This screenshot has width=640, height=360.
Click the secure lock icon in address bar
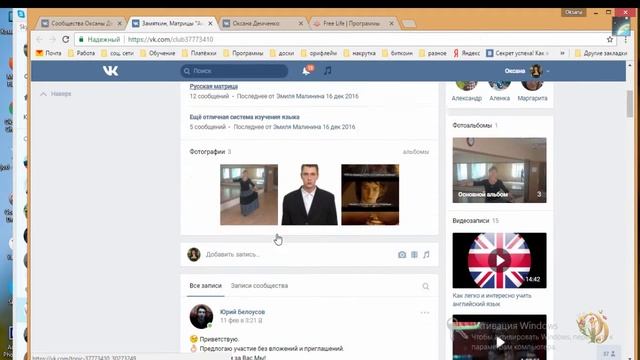click(81, 40)
